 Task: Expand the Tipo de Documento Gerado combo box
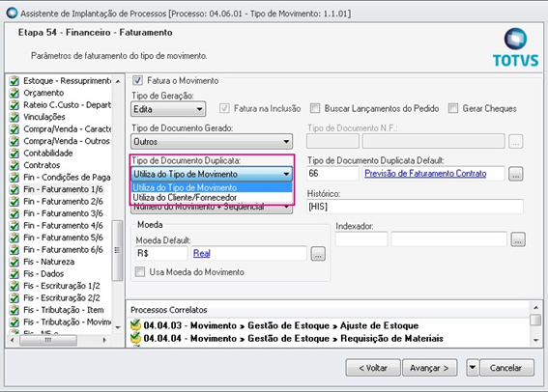212,142
